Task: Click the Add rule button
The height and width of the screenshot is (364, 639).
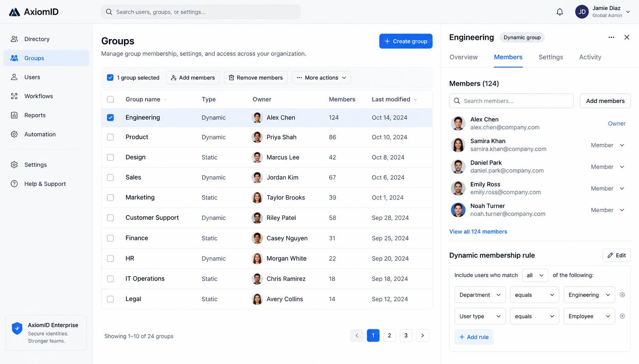Action: (x=474, y=337)
